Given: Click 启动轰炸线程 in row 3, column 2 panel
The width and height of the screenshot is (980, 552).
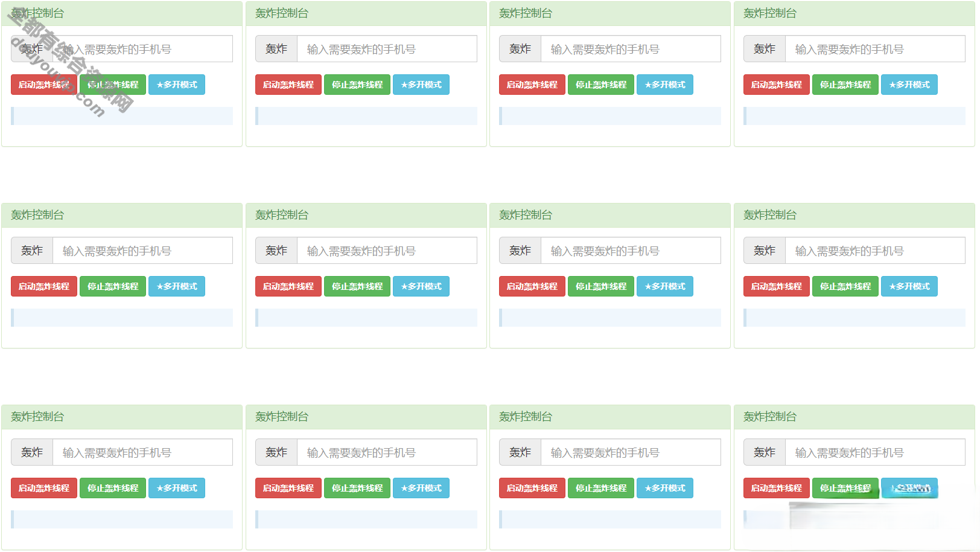Looking at the screenshot, I should [x=288, y=488].
